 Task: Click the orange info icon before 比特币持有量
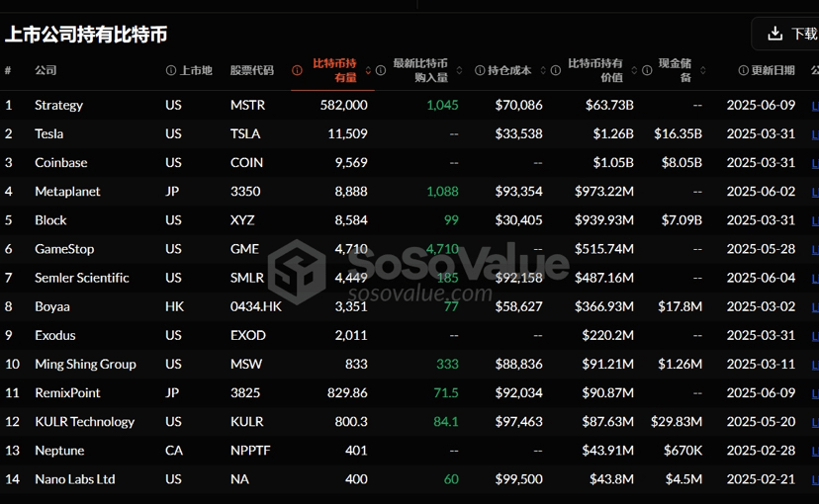click(x=297, y=70)
